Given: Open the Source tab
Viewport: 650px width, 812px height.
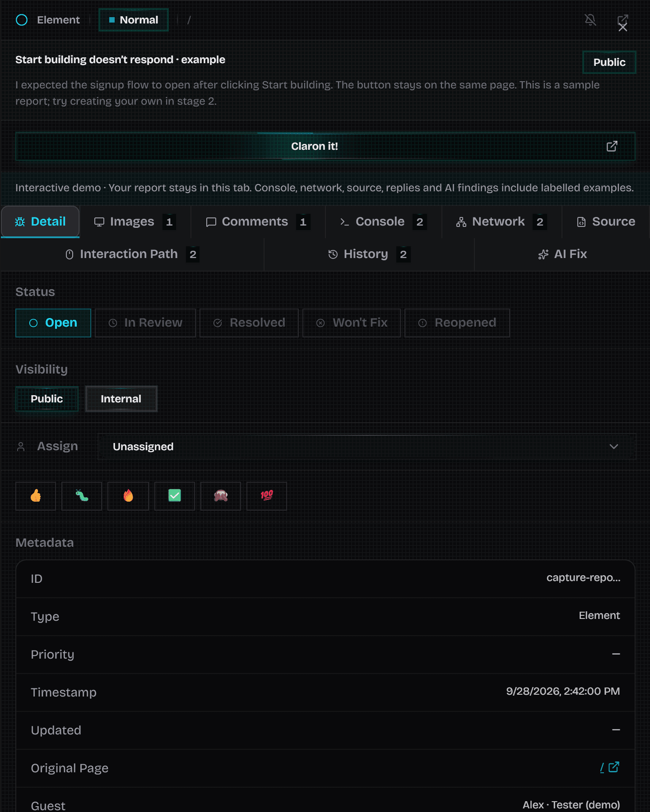Looking at the screenshot, I should tap(606, 221).
